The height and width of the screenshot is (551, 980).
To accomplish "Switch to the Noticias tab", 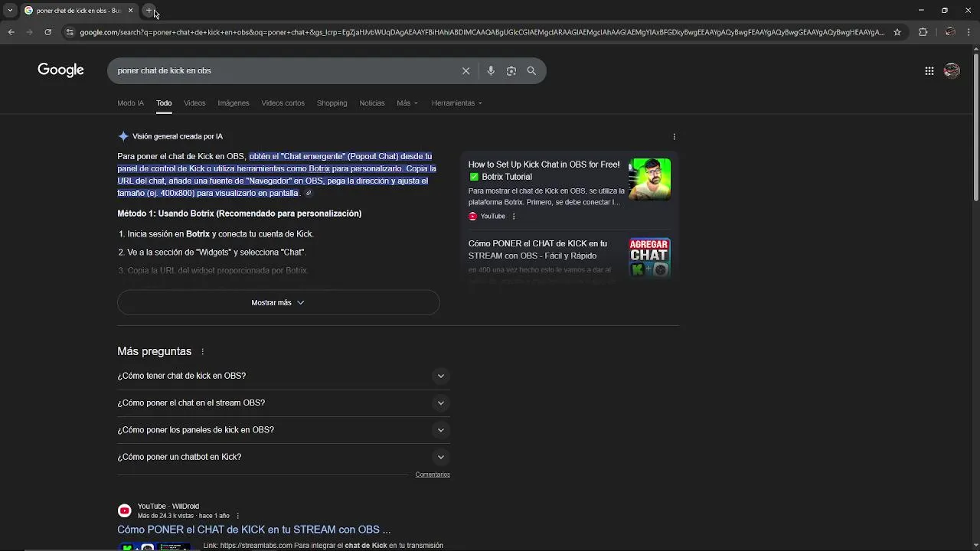I will (x=372, y=103).
